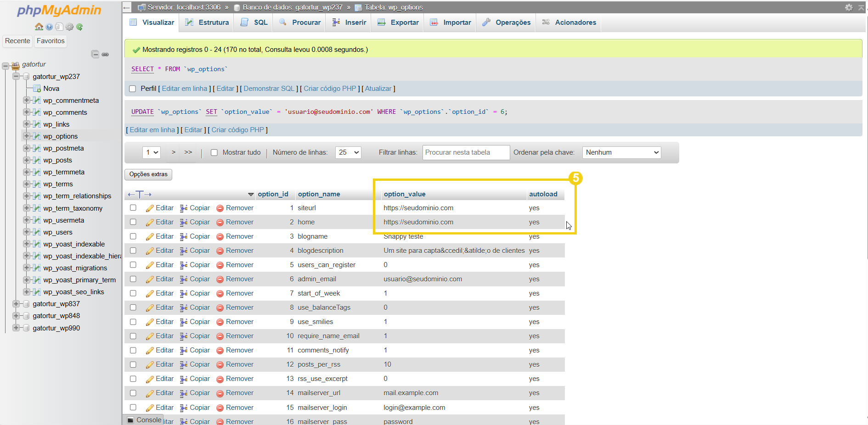Viewport: 868px width, 425px height.
Task: Switch to the Estrutura tab
Action: coord(207,22)
